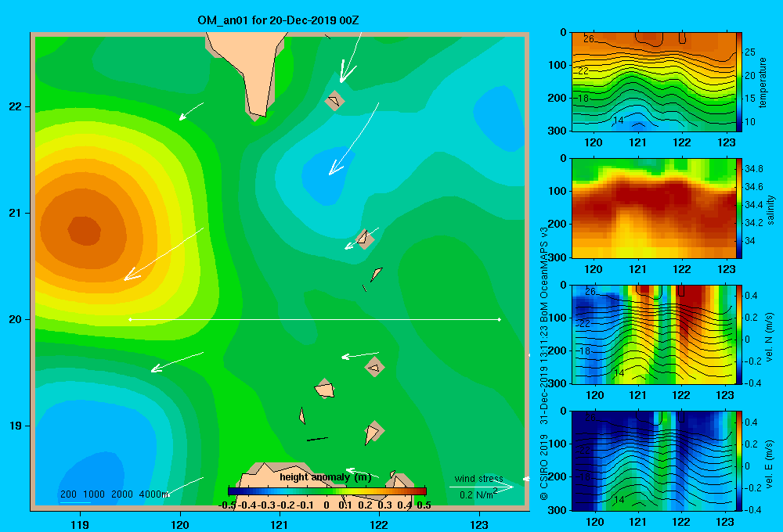Click the "4000m" bathymetry legend entry

click(153, 494)
